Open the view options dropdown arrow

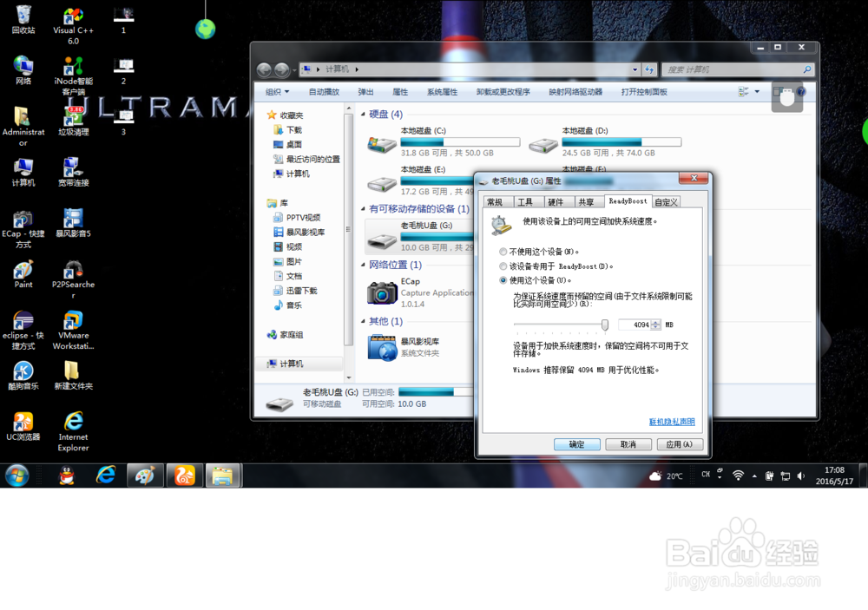click(757, 92)
